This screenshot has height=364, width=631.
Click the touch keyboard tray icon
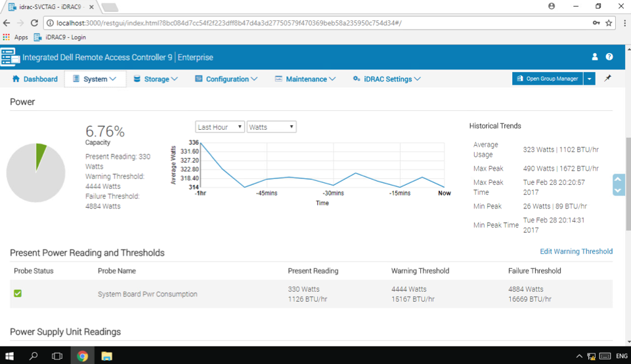coord(605,356)
